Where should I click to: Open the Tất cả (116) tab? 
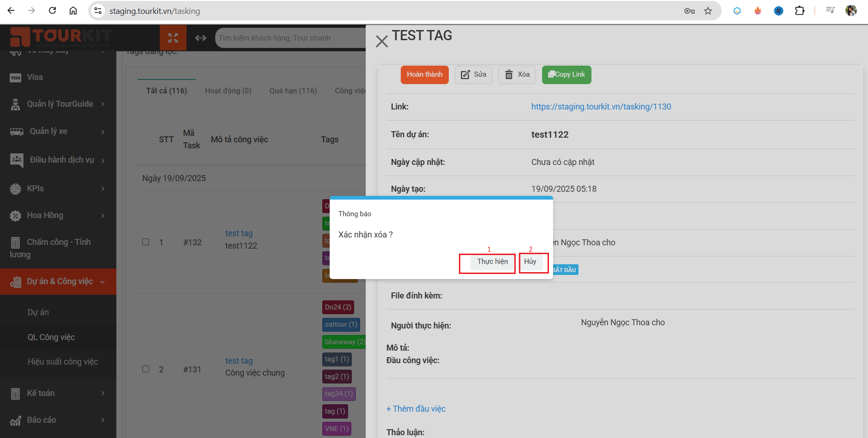pos(167,91)
